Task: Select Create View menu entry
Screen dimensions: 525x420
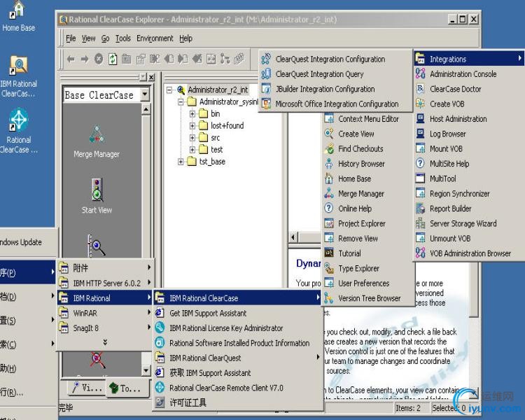Action: [x=367, y=134]
